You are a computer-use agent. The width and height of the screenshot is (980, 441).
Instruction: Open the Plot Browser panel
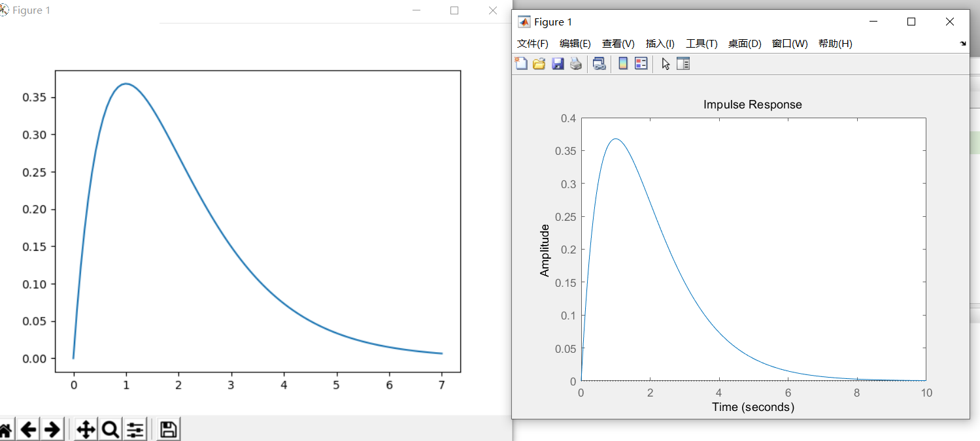pos(683,63)
